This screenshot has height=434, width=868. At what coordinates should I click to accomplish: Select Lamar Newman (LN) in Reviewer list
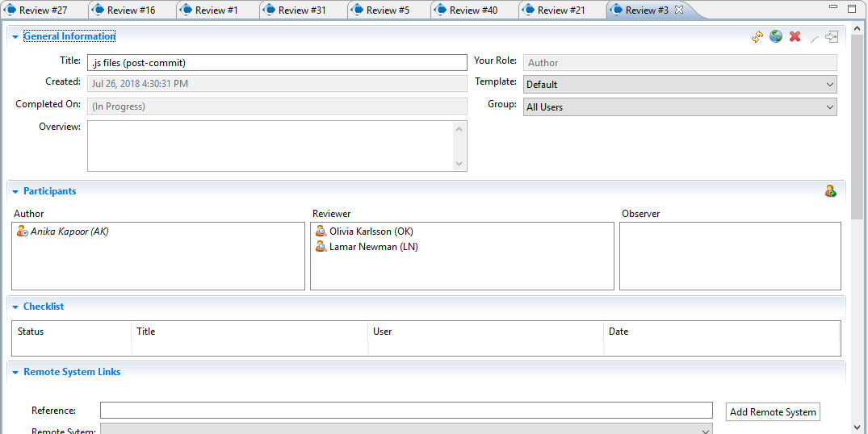click(x=374, y=247)
